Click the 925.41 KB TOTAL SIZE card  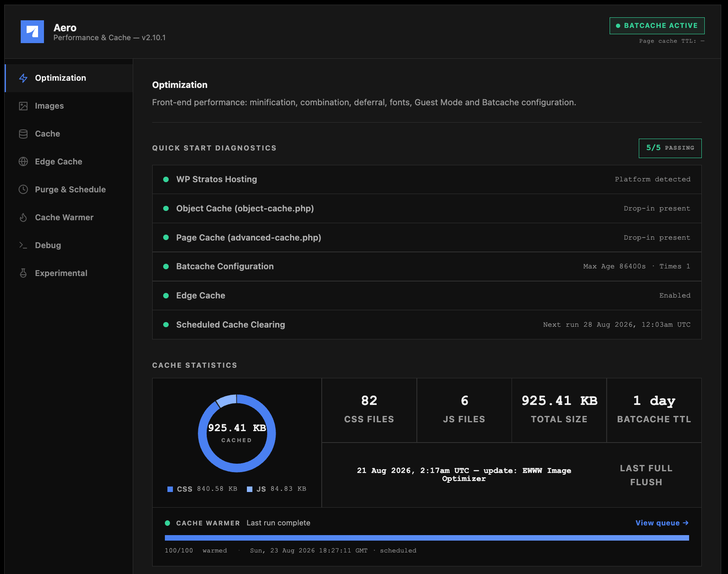coord(559,410)
